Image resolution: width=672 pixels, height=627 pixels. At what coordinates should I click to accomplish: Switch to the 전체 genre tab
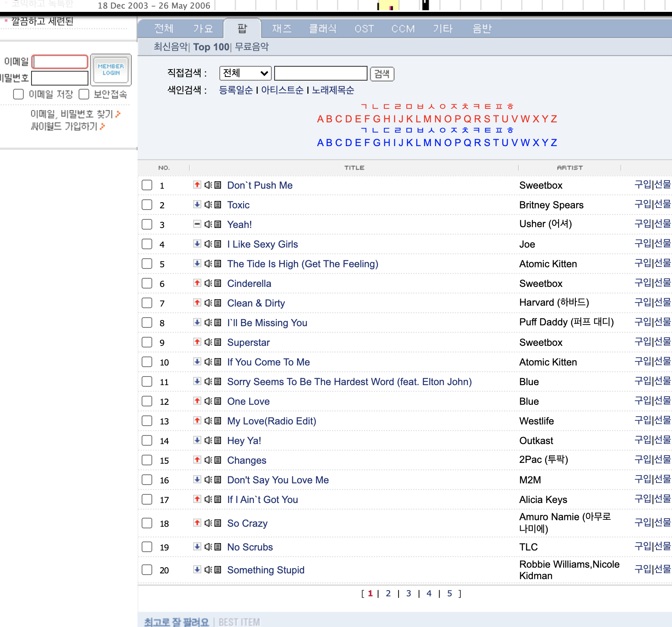click(164, 28)
